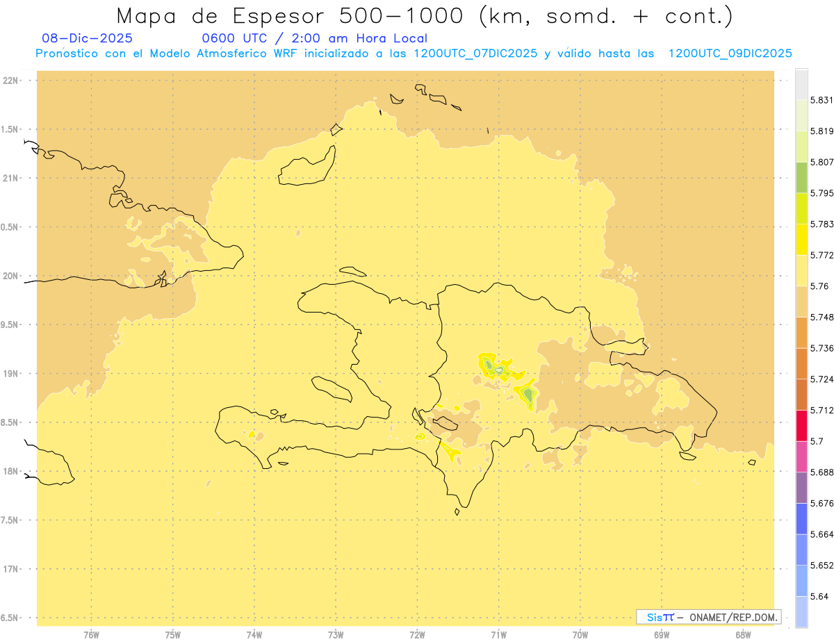Pick the green legend swatch between 5.795 and 5.807
Image resolution: width=834 pixels, height=644 pixels.
click(x=801, y=177)
